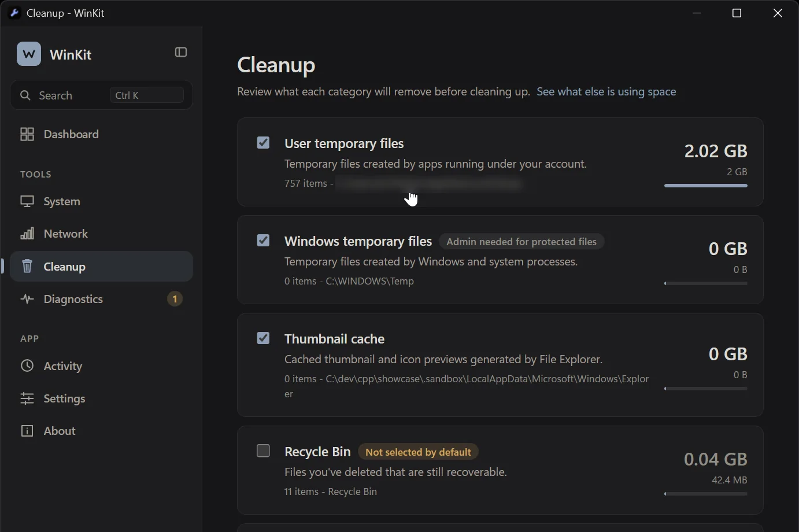Click the 42.4 MB size label
799x532 pixels.
(x=730, y=480)
